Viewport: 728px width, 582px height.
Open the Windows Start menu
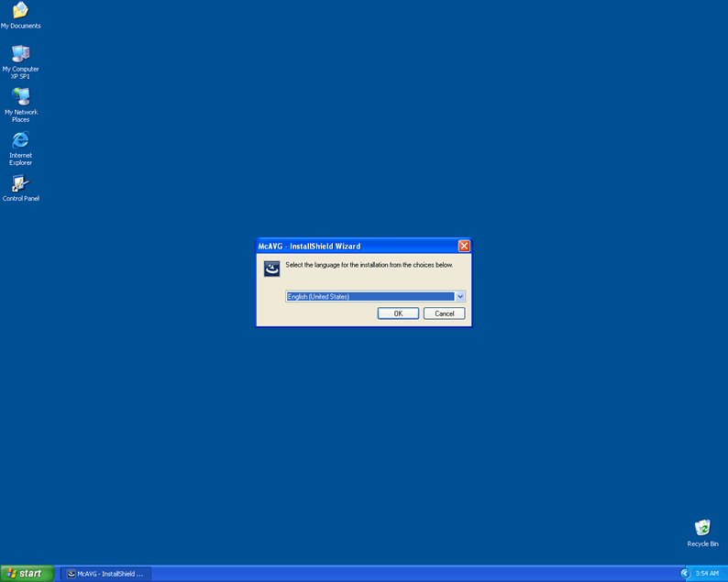pos(26,573)
